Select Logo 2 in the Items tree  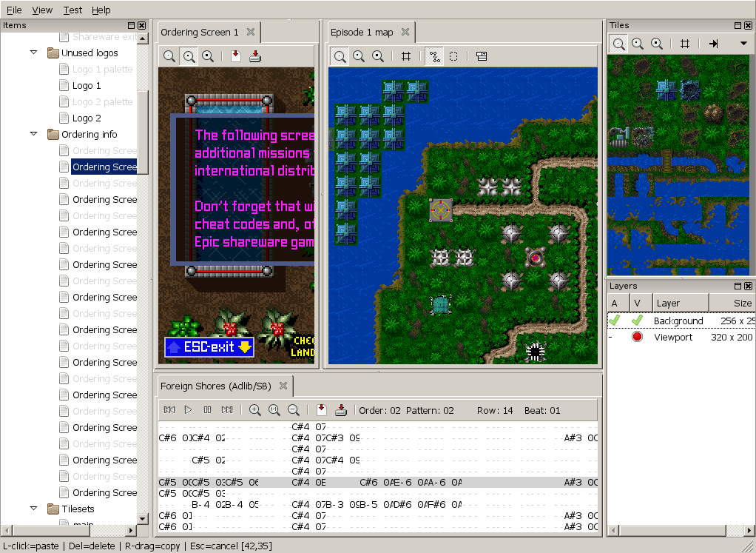coord(87,118)
